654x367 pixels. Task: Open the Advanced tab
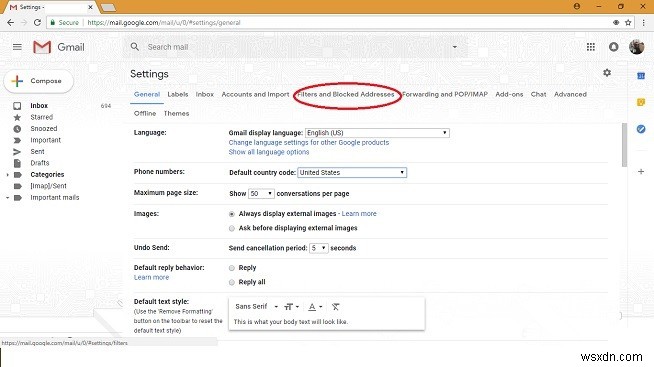[570, 94]
